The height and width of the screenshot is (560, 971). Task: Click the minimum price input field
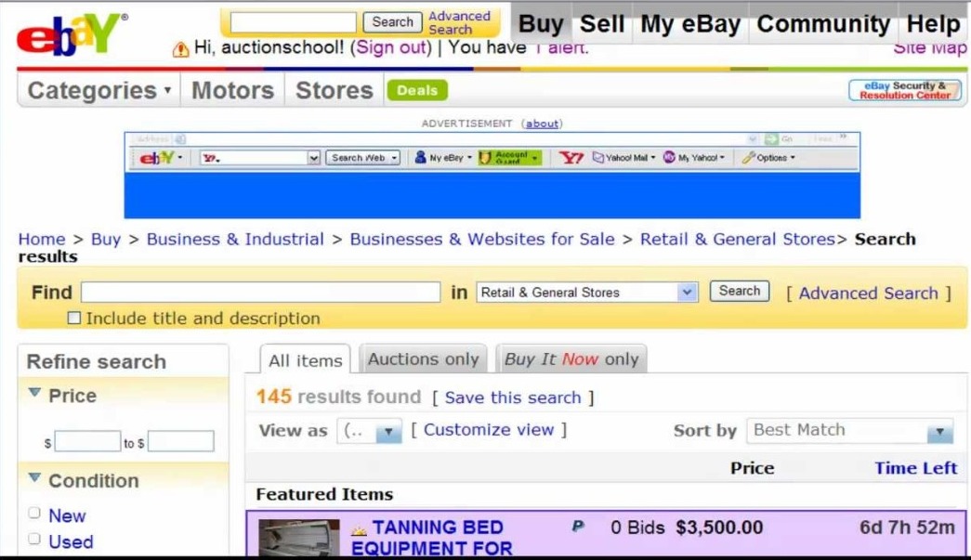click(87, 442)
